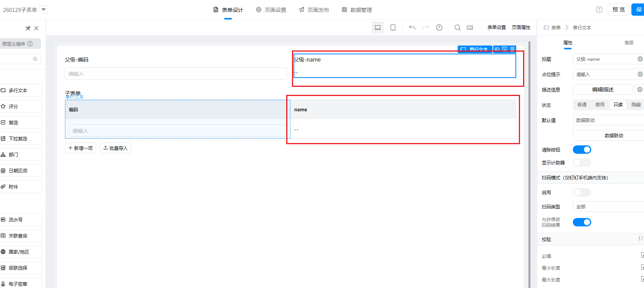Viewport: 644px width, 288px height.
Task: Undo the last form edit
Action: (412, 28)
